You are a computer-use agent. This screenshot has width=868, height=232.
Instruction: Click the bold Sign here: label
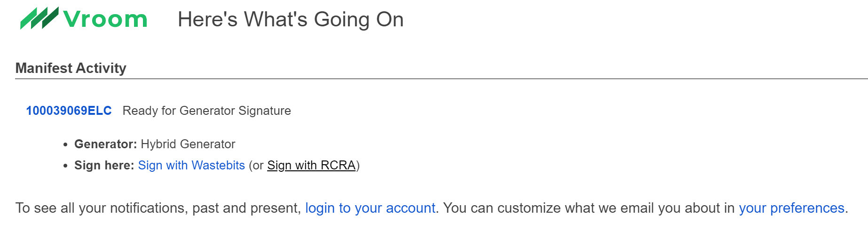(x=104, y=165)
